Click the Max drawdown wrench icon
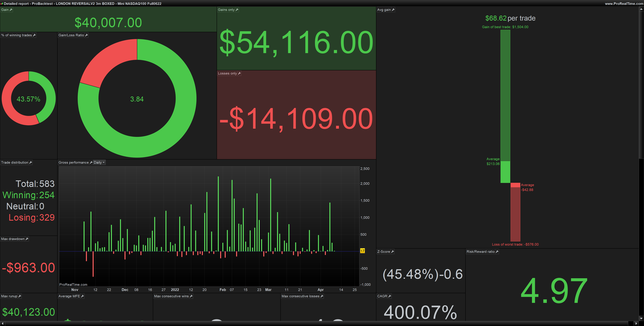The width and height of the screenshot is (644, 326). click(x=27, y=239)
